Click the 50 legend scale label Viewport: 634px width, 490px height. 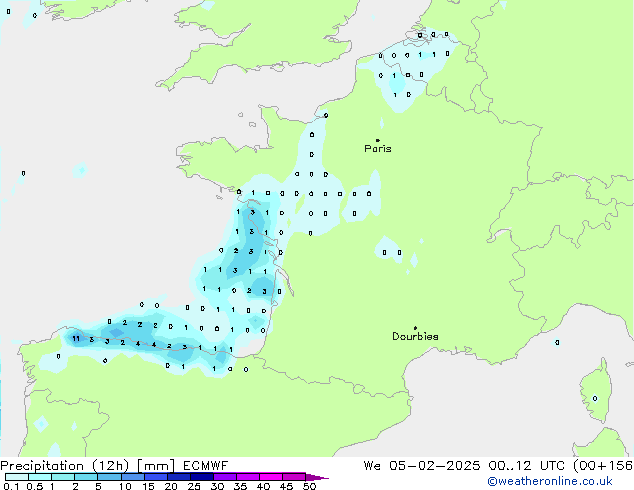309,486
